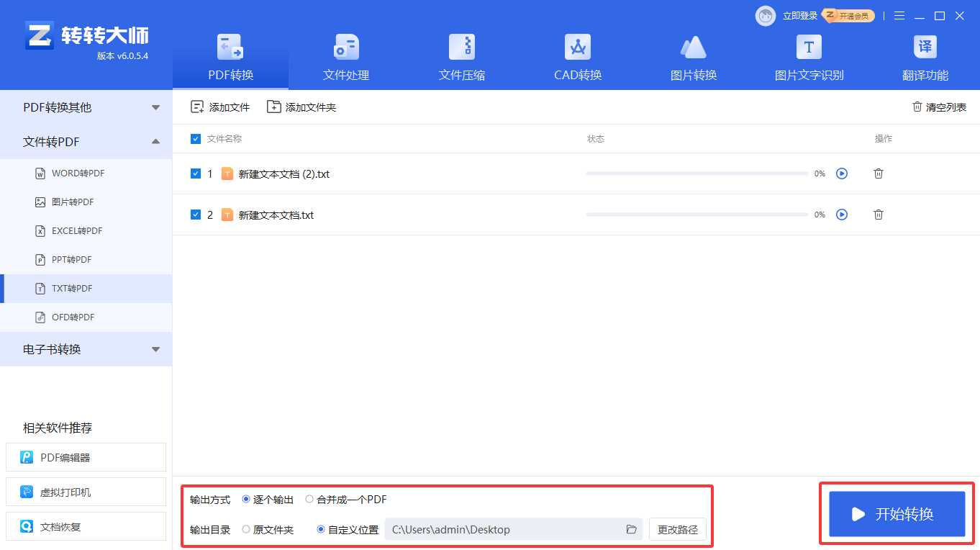Choose 自定义位置 output directory
Viewport: 980px width, 550px height.
pos(321,529)
